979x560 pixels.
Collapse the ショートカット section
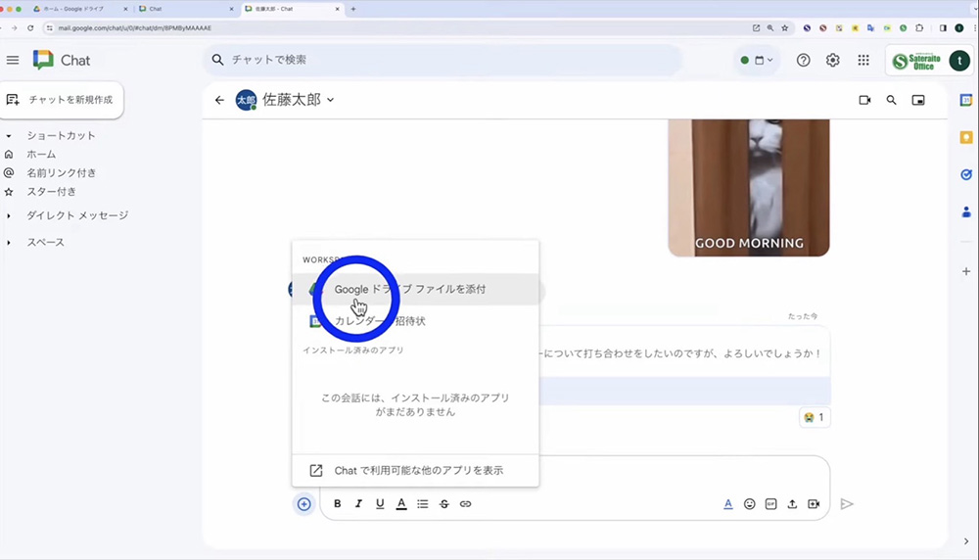(9, 135)
